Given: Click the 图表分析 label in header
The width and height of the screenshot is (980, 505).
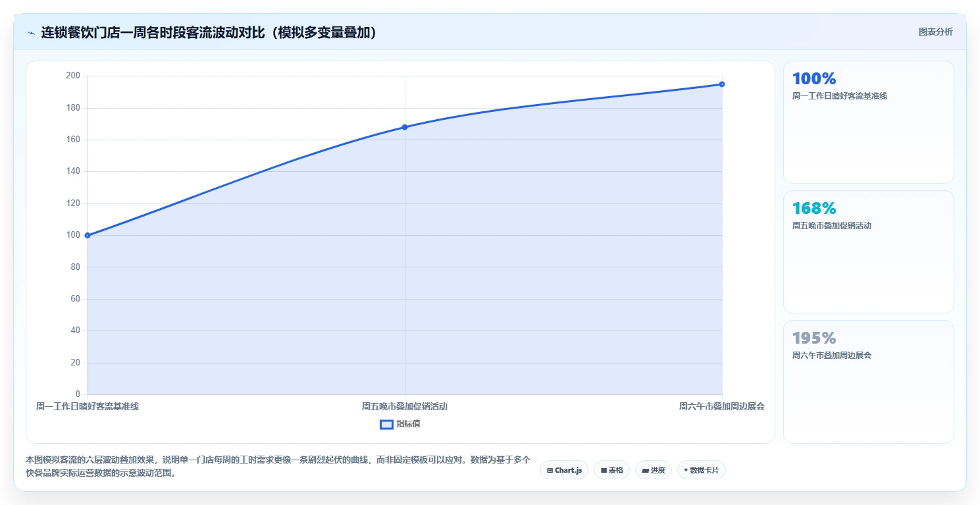Looking at the screenshot, I should tap(935, 32).
